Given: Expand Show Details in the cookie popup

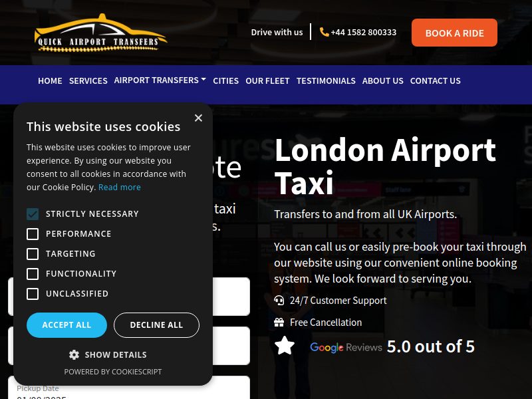Looking at the screenshot, I should (x=108, y=355).
